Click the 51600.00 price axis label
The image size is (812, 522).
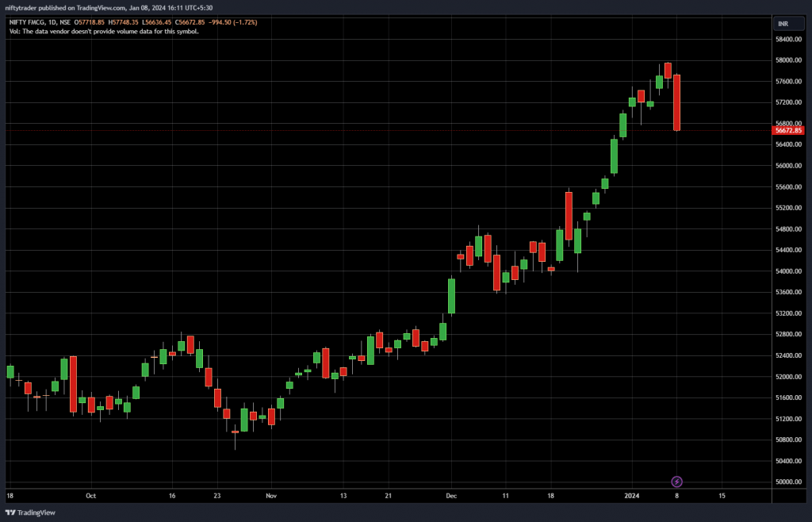pyautogui.click(x=789, y=397)
